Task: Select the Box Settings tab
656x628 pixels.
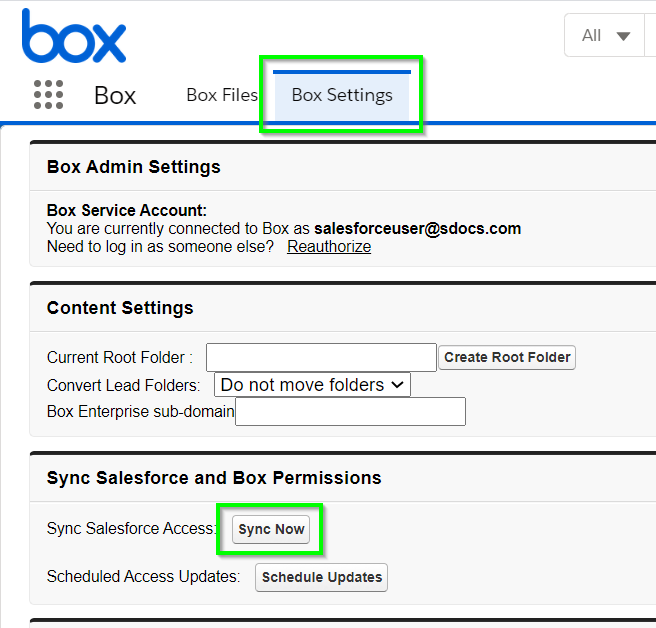Action: click(342, 95)
